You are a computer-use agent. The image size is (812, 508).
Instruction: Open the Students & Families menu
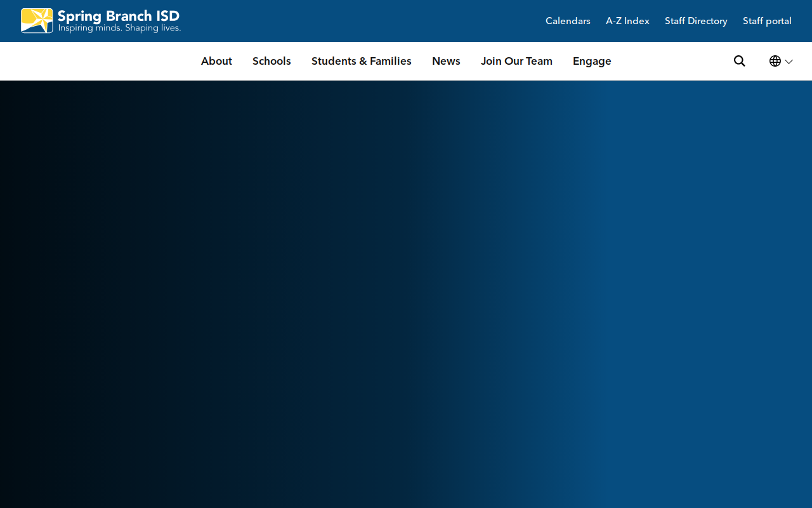click(x=362, y=61)
